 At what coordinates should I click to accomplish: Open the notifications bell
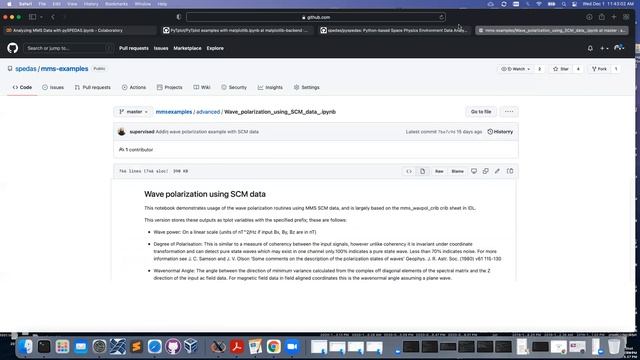(590, 48)
